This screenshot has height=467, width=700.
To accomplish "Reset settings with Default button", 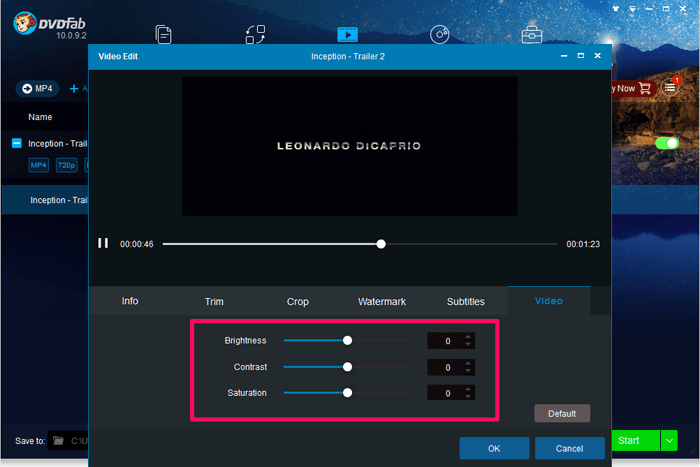I will 562,413.
